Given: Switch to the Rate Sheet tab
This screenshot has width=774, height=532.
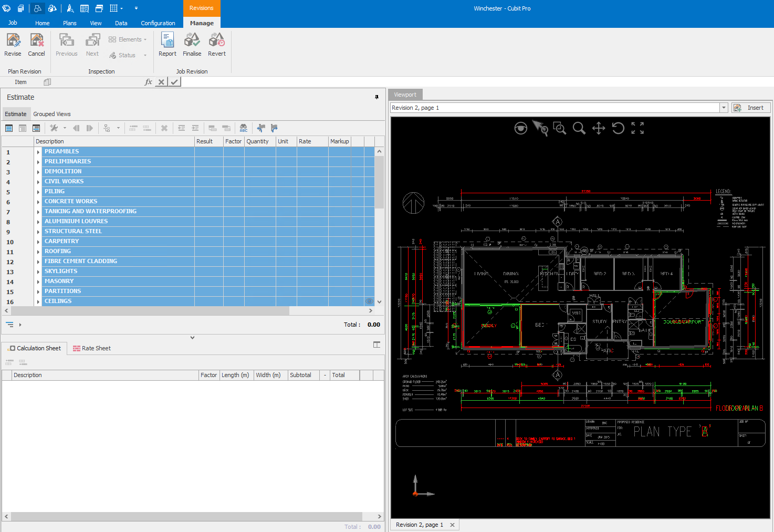Looking at the screenshot, I should 91,348.
